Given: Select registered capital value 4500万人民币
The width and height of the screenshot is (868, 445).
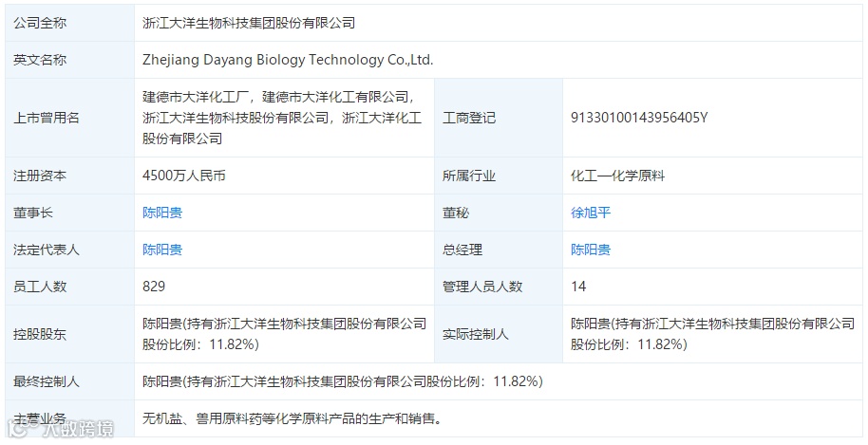Looking at the screenshot, I should 184,176.
